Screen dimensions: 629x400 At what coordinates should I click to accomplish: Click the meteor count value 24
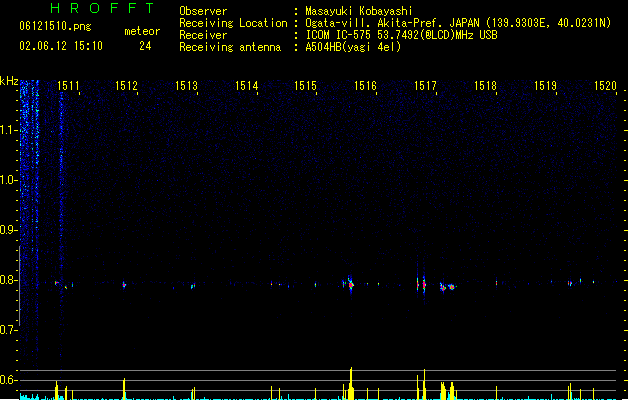(145, 46)
